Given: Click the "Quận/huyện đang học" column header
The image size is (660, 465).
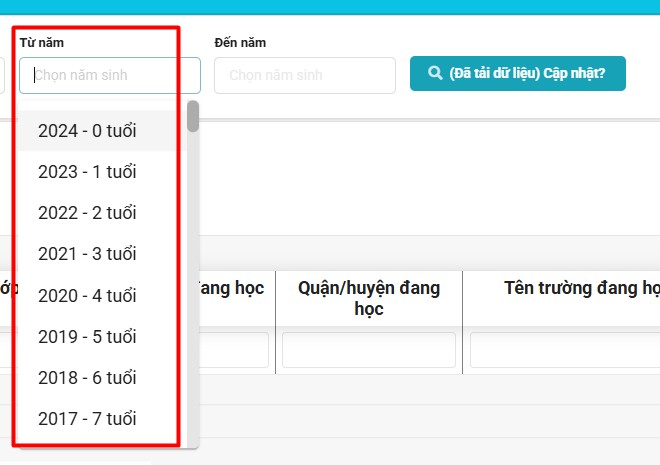Looking at the screenshot, I should (x=368, y=298).
